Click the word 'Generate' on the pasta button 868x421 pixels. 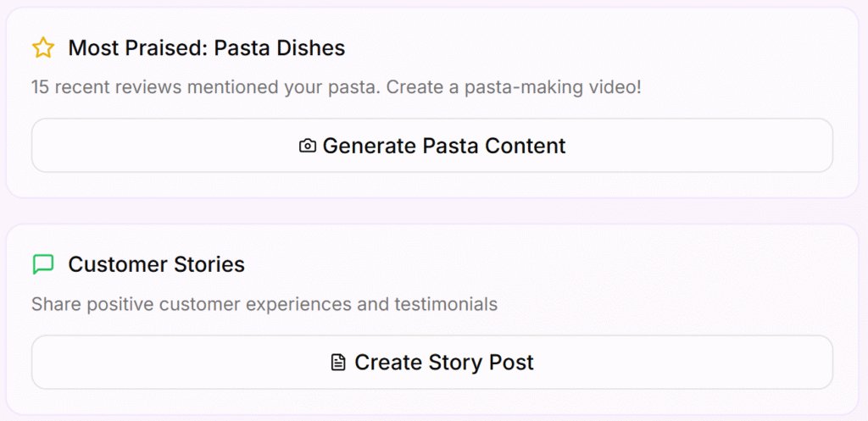pos(370,146)
